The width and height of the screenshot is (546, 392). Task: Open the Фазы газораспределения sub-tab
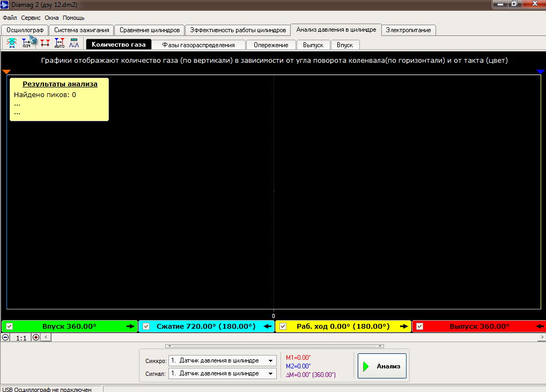[198, 45]
